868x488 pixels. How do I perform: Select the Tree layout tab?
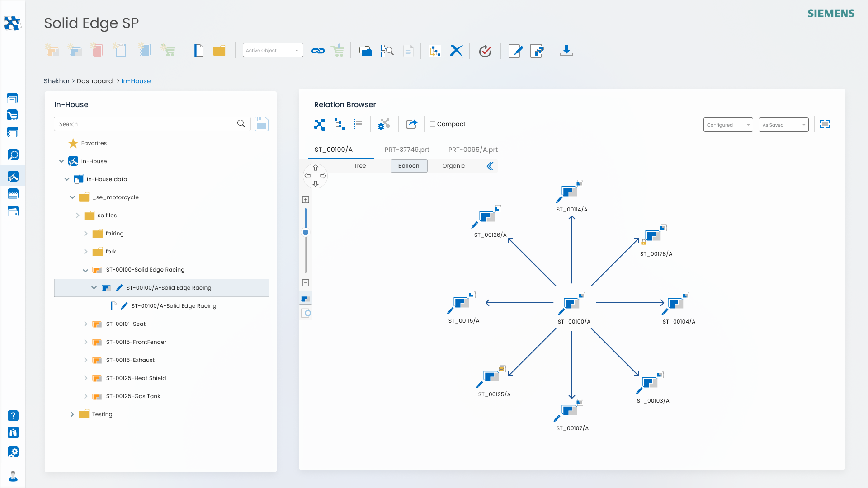coord(360,166)
